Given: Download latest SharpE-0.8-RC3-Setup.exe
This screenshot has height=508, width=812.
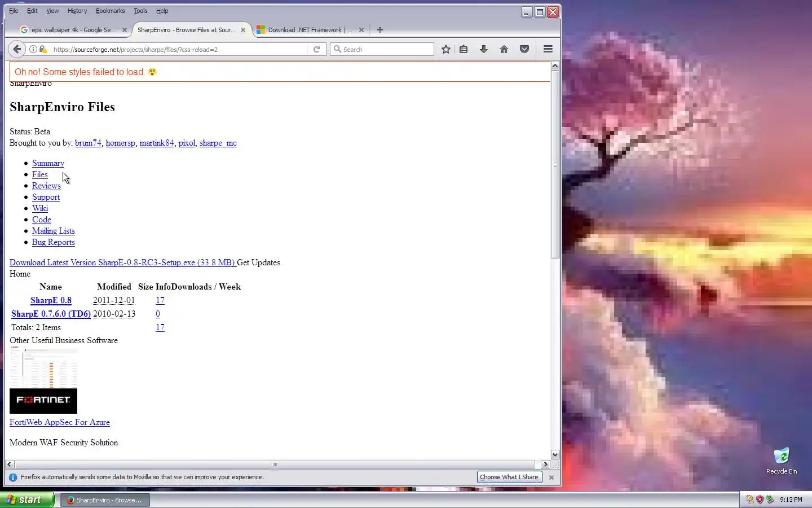Looking at the screenshot, I should [122, 262].
